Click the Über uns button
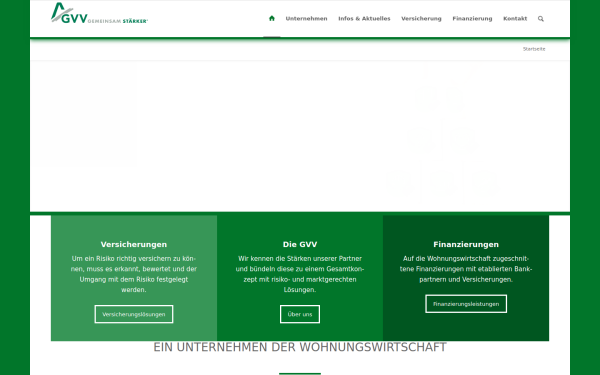 pos(300,314)
